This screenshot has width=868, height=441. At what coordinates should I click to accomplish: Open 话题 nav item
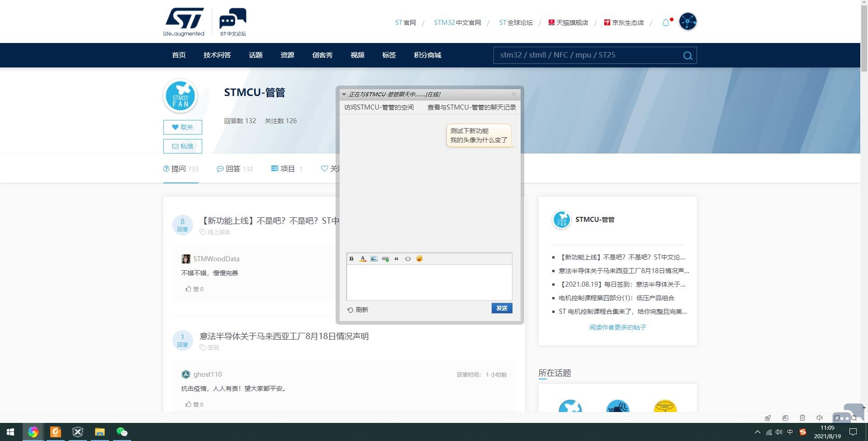coord(256,55)
